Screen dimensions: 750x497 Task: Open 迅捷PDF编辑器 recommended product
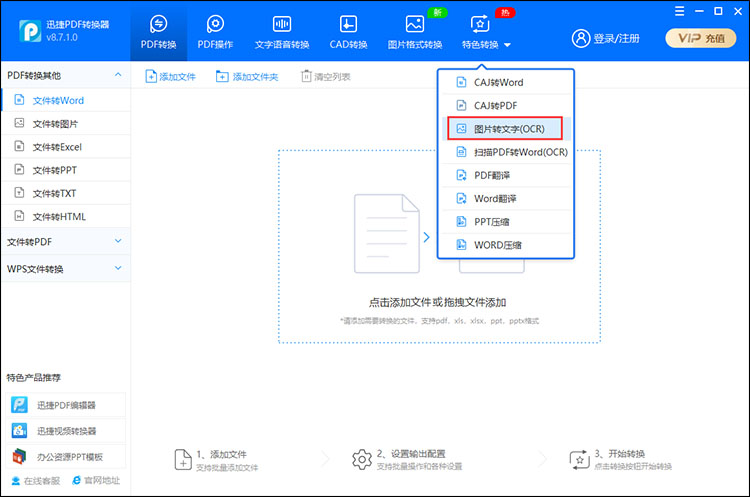[66, 405]
